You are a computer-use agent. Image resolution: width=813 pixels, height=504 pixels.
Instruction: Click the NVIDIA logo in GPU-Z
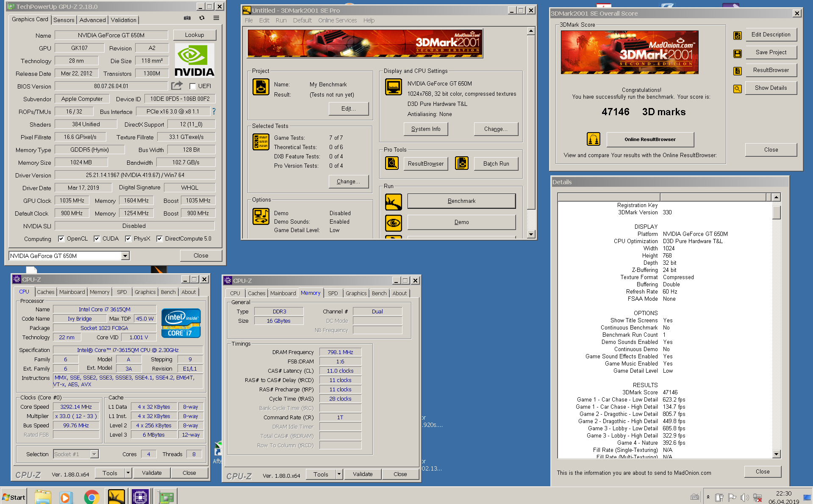tap(194, 60)
